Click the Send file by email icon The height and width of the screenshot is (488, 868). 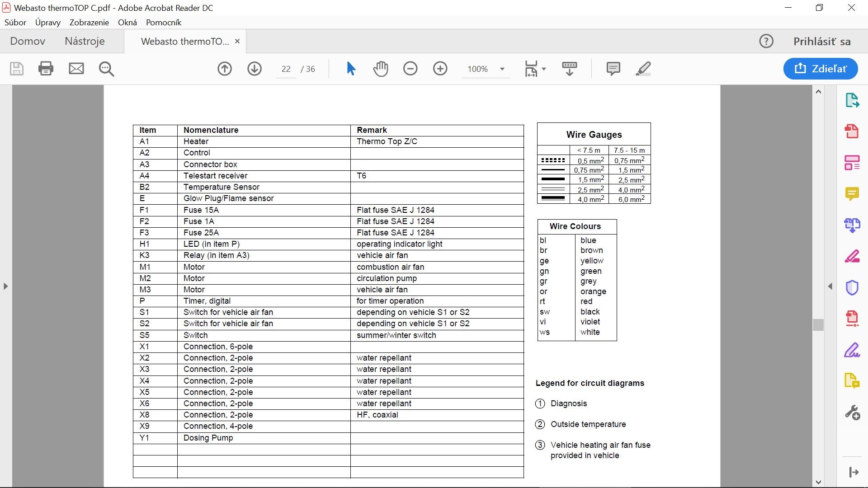click(x=76, y=69)
